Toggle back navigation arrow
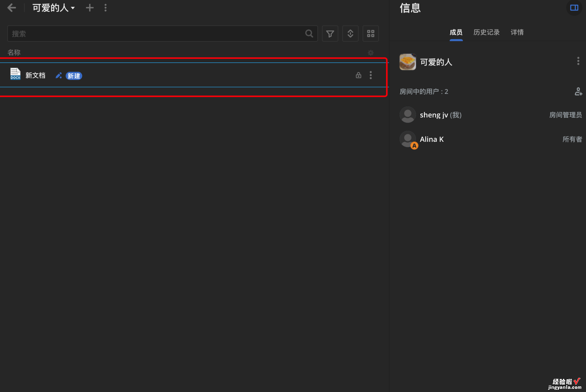This screenshot has height=392, width=586. tap(12, 7)
